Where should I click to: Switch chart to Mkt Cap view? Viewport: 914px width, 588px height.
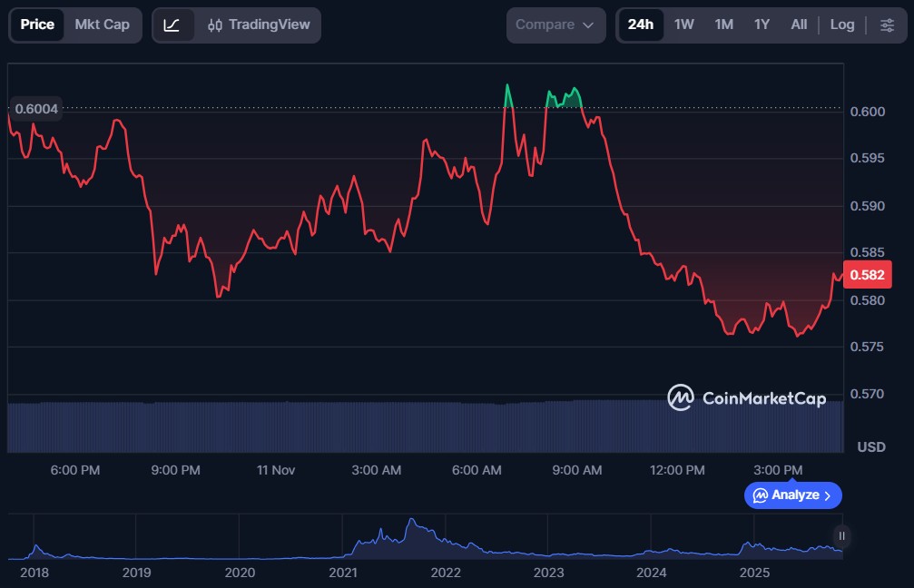(102, 25)
